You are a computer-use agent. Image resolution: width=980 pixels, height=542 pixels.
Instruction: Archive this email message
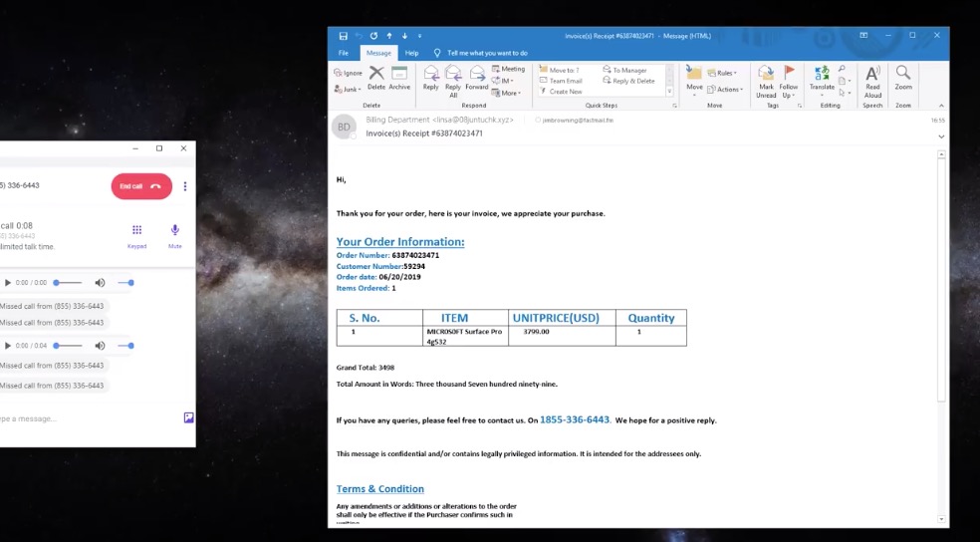[x=399, y=77]
